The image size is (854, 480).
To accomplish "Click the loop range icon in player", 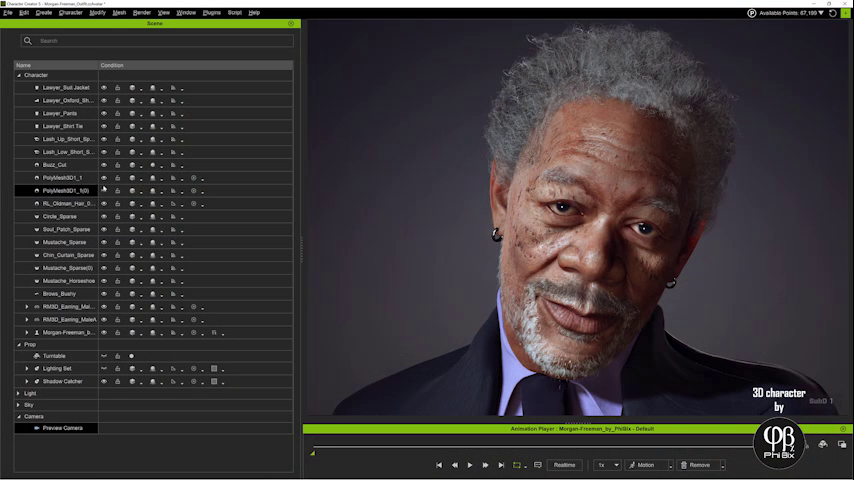I will tap(517, 465).
